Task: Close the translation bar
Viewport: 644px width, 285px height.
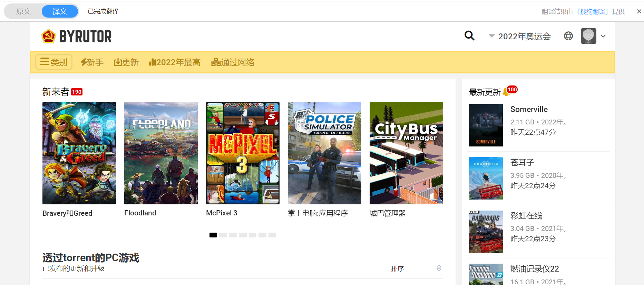Action: click(639, 11)
